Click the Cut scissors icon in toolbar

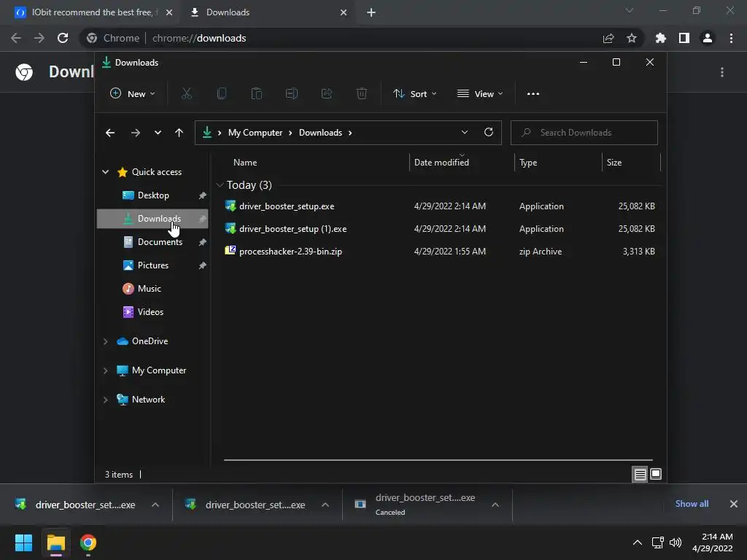point(186,94)
